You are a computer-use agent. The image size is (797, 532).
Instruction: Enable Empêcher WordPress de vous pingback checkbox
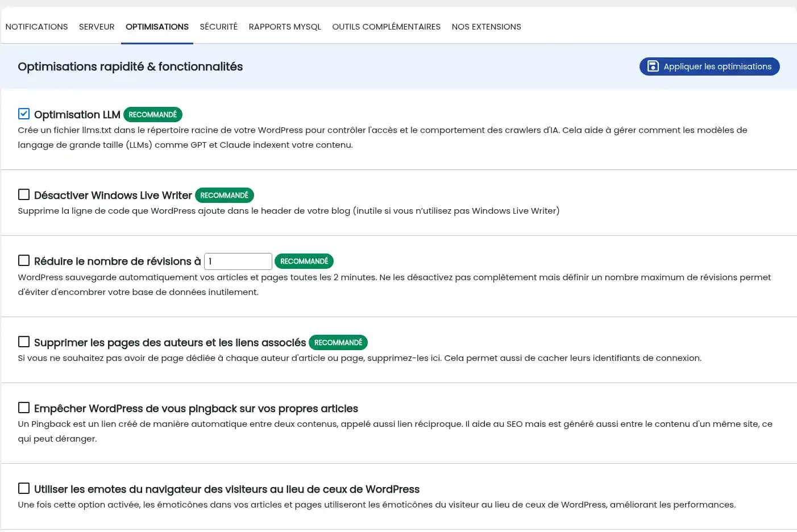tap(24, 408)
